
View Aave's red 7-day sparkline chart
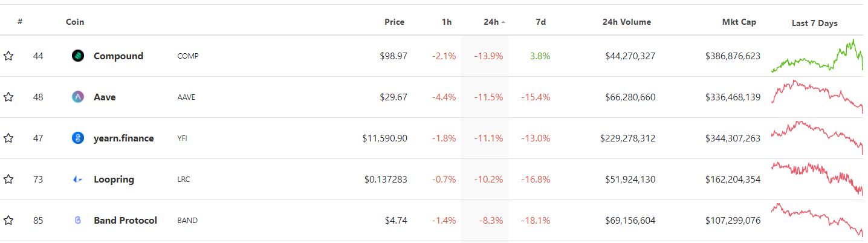[817, 96]
